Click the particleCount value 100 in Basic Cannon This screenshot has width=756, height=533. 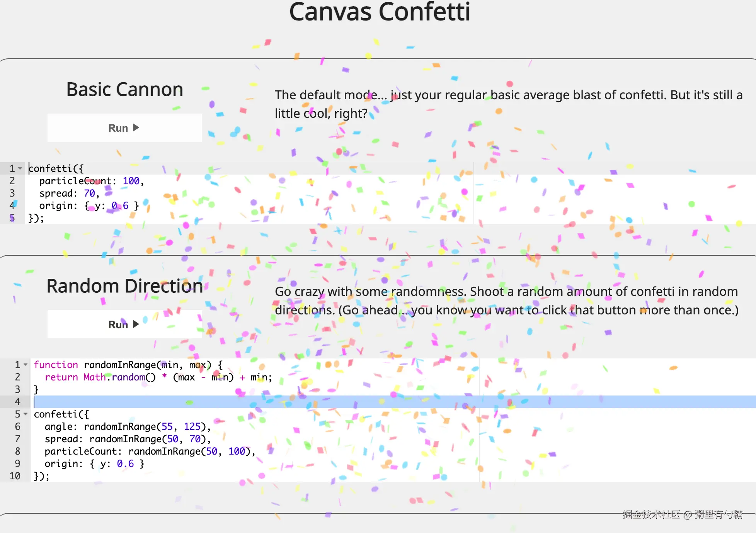pos(131,181)
